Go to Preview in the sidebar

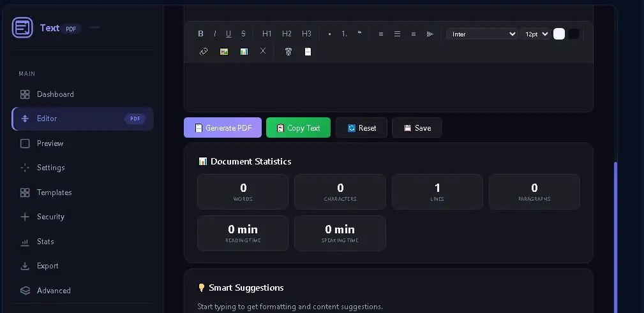pyautogui.click(x=82, y=143)
